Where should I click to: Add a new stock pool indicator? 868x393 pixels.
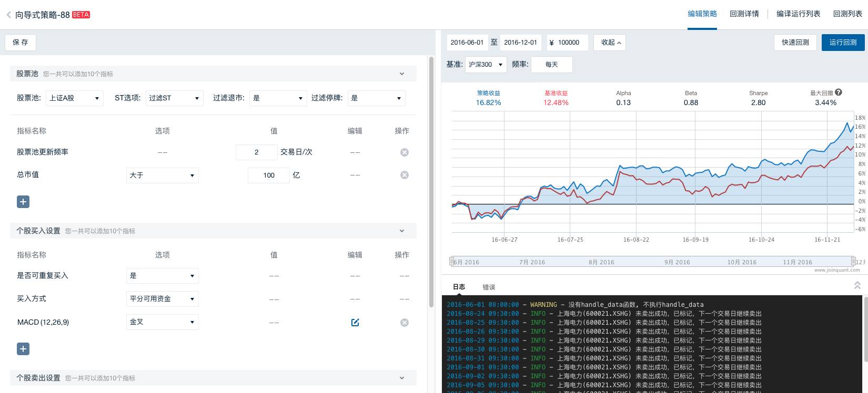pos(23,202)
